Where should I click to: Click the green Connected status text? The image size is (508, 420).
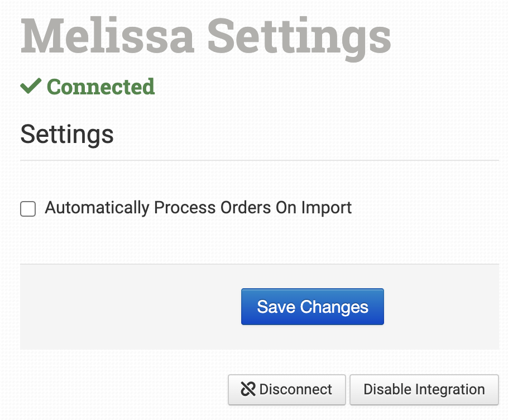pyautogui.click(x=100, y=87)
